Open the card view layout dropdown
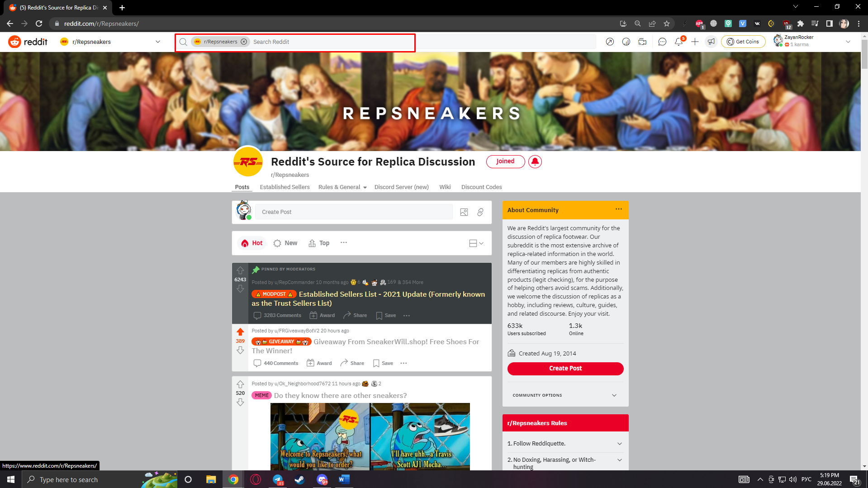Image resolution: width=868 pixels, height=488 pixels. [476, 243]
